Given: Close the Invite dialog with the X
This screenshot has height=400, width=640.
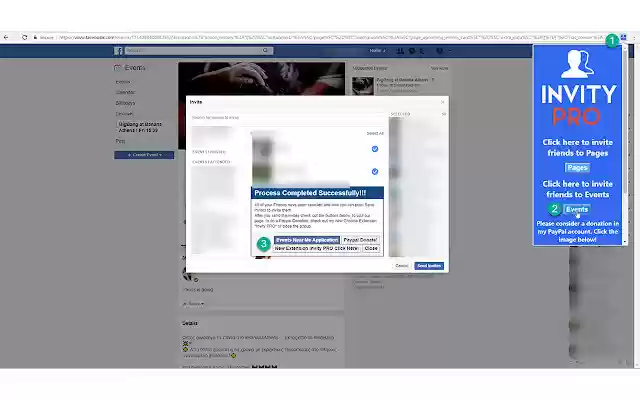Looking at the screenshot, I should coord(442,102).
